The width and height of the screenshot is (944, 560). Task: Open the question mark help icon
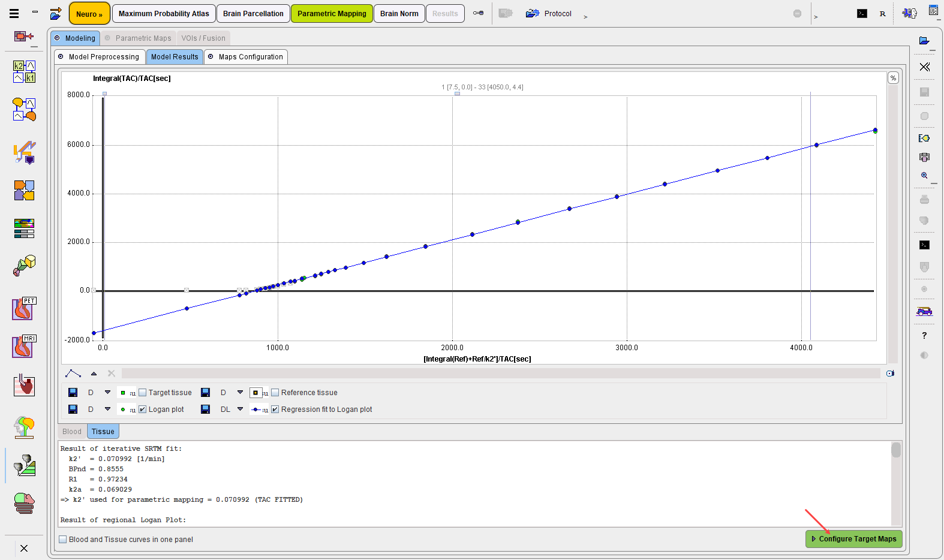[x=924, y=335]
